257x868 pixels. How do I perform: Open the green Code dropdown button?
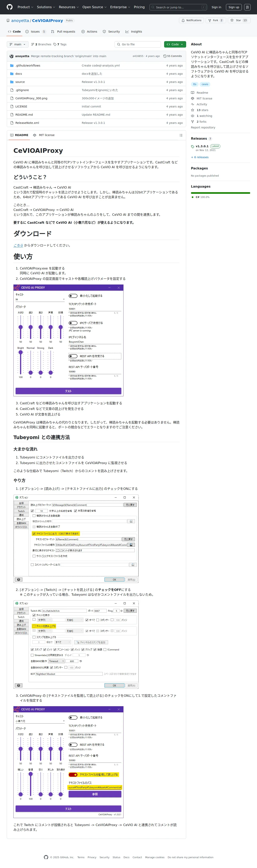coord(175,45)
